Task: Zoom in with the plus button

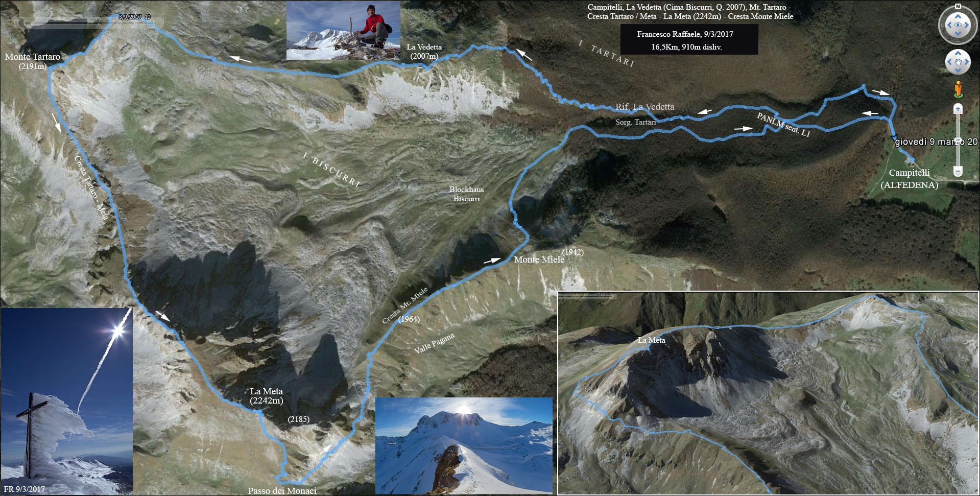Action: point(958,108)
